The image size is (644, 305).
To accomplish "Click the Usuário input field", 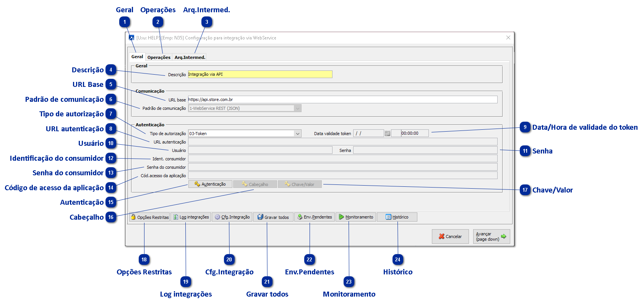I will point(260,150).
